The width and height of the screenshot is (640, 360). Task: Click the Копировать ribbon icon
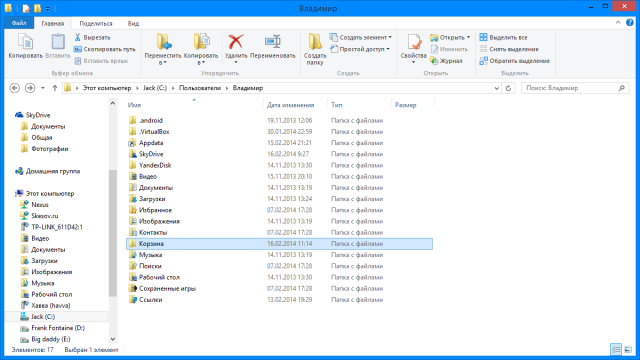coord(25,42)
